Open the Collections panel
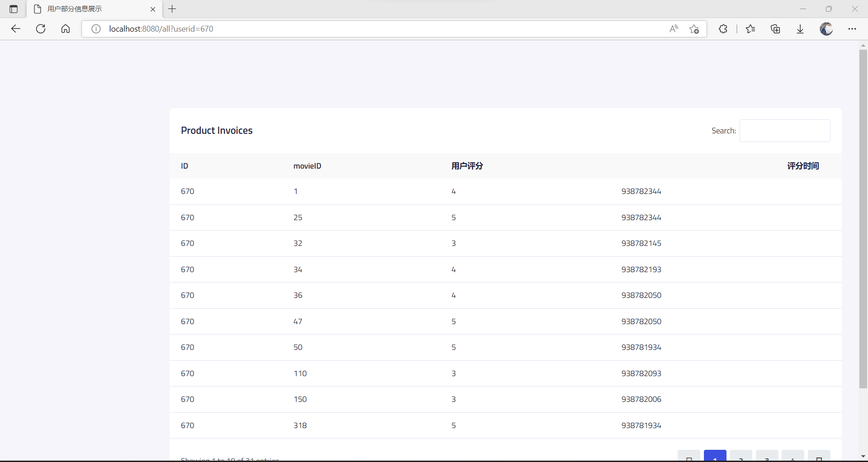 (x=776, y=29)
